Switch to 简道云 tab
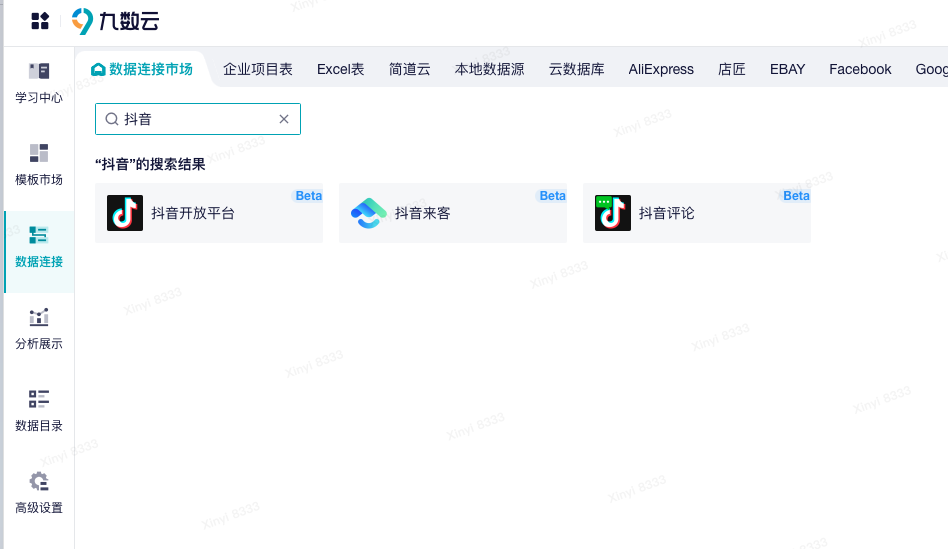 tap(409, 70)
